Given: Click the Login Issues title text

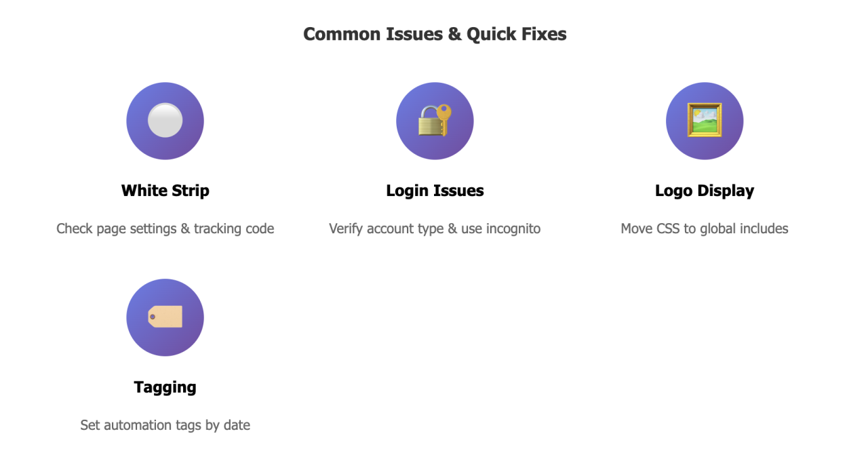Looking at the screenshot, I should [x=435, y=191].
